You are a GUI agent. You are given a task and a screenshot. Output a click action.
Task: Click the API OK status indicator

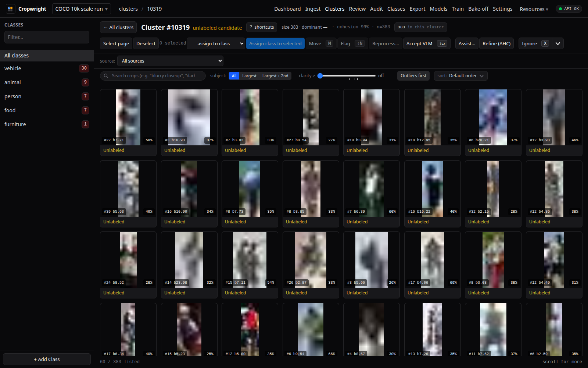coord(569,9)
